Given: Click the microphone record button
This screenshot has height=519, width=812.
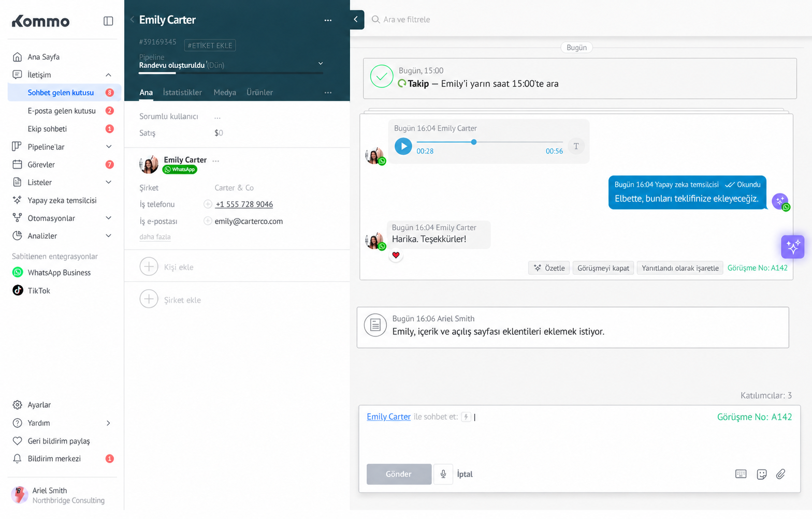Looking at the screenshot, I should (x=443, y=474).
